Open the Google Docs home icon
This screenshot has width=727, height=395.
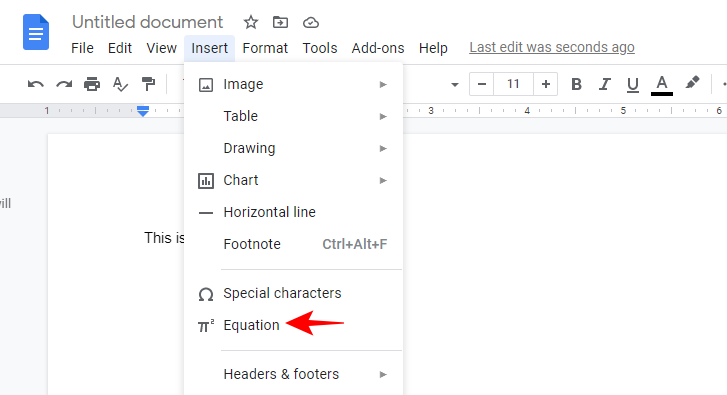pyautogui.click(x=36, y=32)
